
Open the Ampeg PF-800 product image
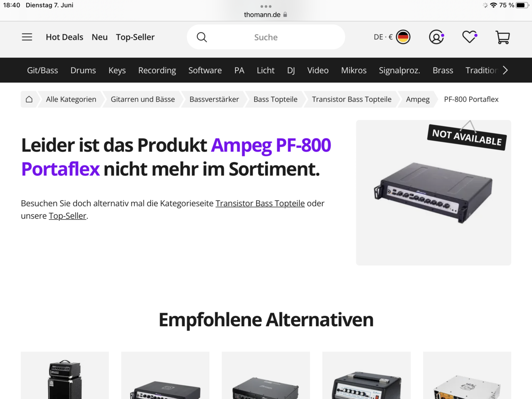pyautogui.click(x=433, y=193)
